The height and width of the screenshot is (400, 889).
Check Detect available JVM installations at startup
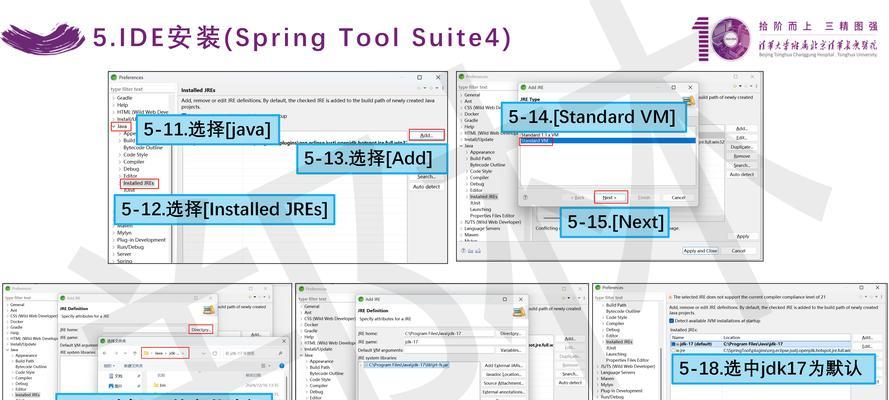click(672, 321)
